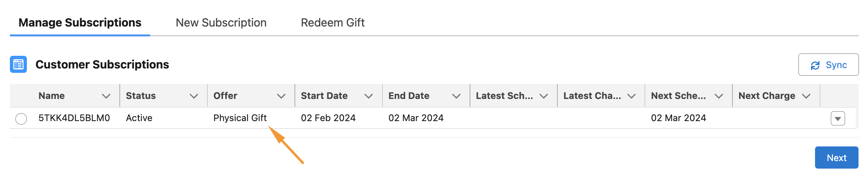This screenshot has width=868, height=186.
Task: Click the Physical Gift offer cell
Action: [x=240, y=118]
